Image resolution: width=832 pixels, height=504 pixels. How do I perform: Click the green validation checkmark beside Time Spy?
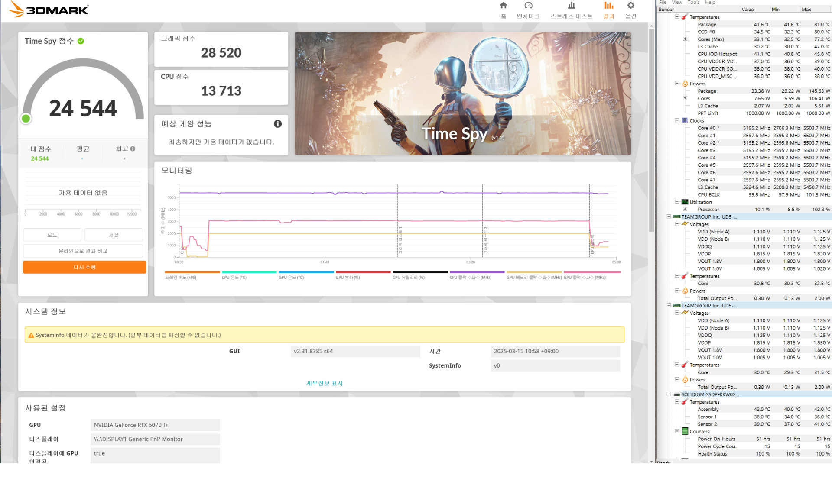coord(81,41)
